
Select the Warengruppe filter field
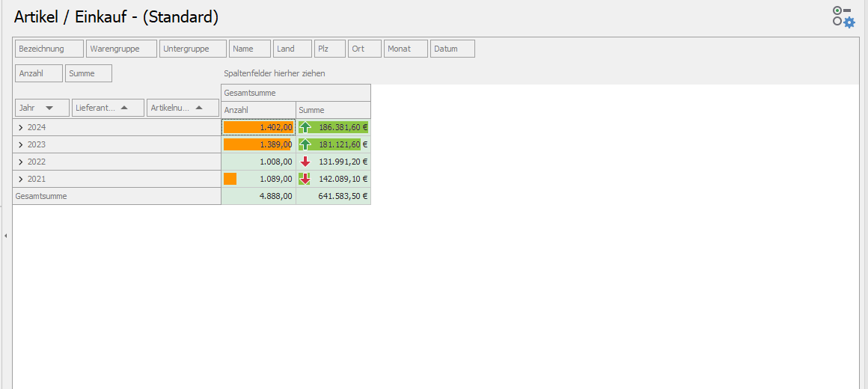tap(121, 49)
